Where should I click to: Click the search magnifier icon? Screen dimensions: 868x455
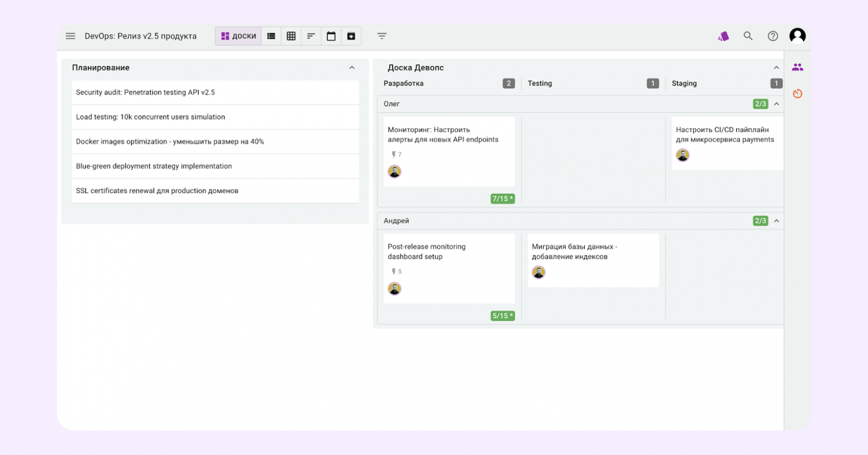748,36
